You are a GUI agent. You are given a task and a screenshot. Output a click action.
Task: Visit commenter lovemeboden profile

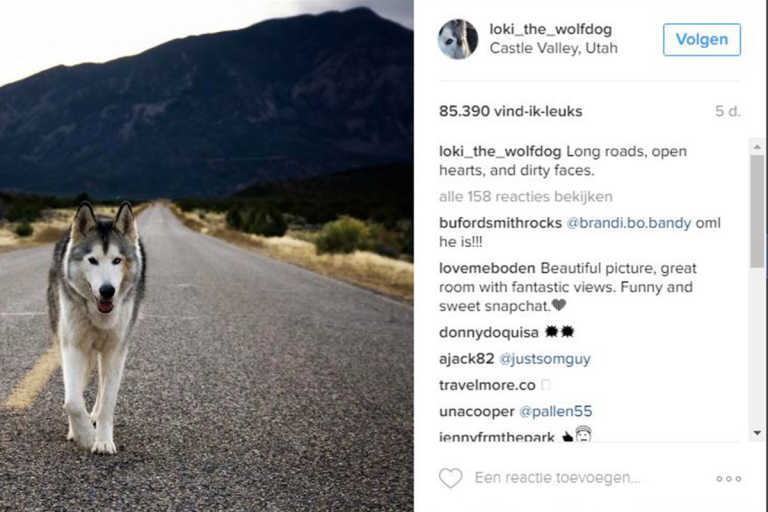(487, 268)
